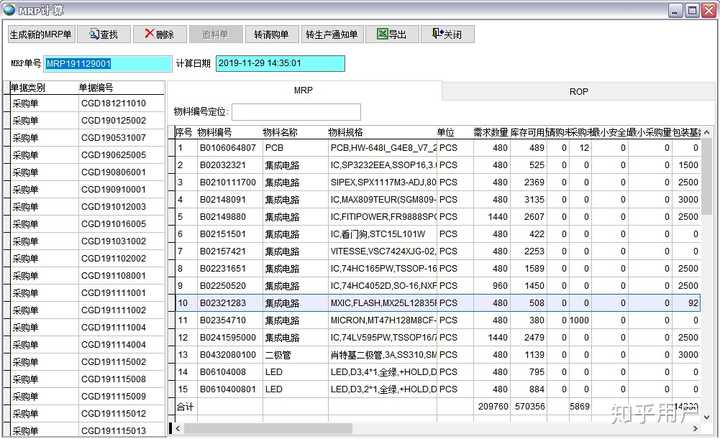This screenshot has width=720, height=439.
Task: Select purchase order CGD191108001
Action: (113, 276)
